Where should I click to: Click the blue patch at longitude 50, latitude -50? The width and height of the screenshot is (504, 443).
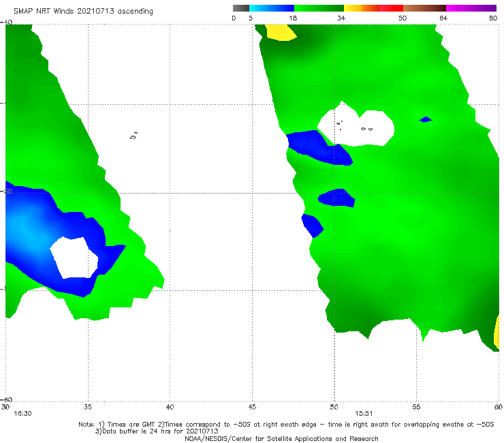tap(336, 198)
